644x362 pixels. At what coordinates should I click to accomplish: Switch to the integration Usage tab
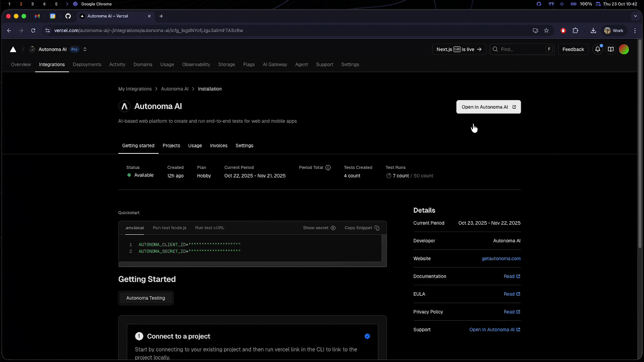click(x=195, y=145)
